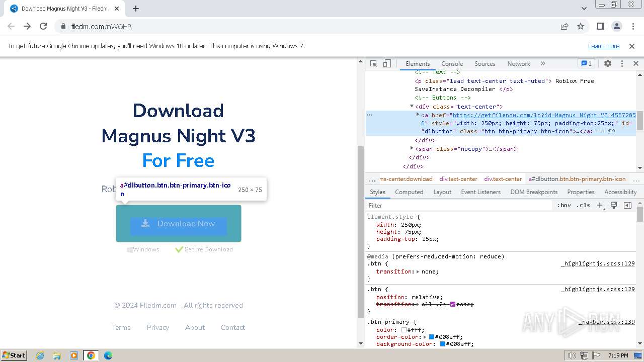Open _highlightjs.scss:129 link for media rule
This screenshot has height=362, width=644.
tap(598, 263)
